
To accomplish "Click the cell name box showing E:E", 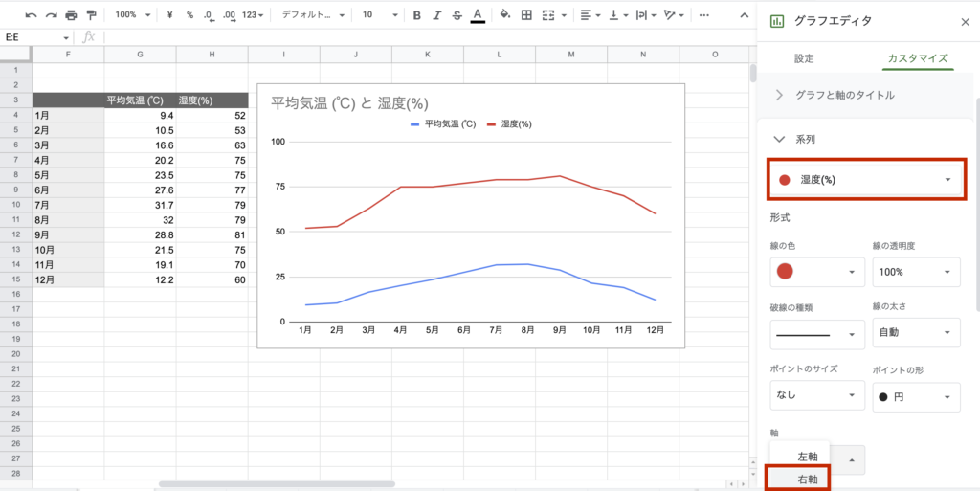I will click(x=36, y=36).
